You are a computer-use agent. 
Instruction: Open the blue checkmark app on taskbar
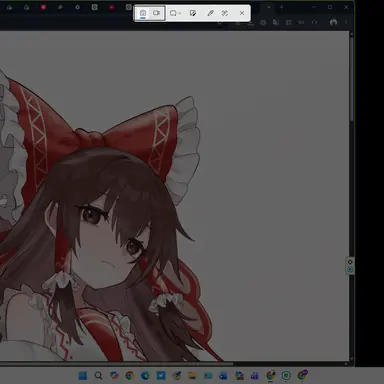161,376
